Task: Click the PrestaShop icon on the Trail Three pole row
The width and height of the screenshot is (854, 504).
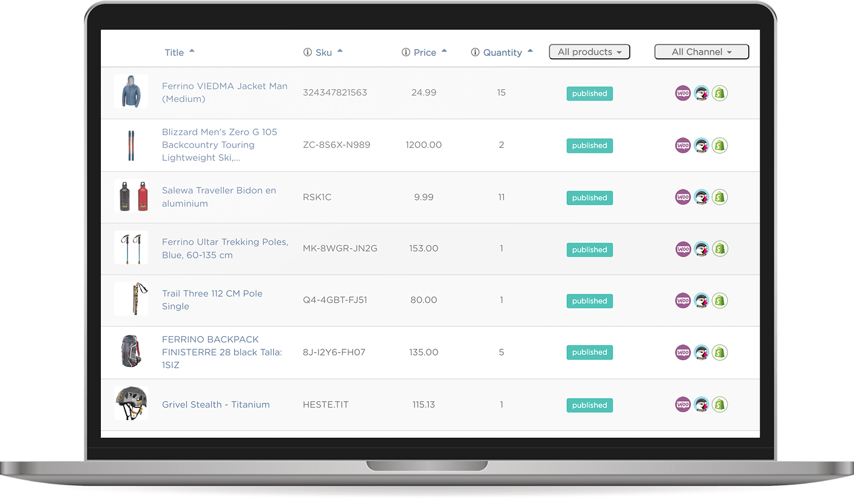Action: [701, 301]
